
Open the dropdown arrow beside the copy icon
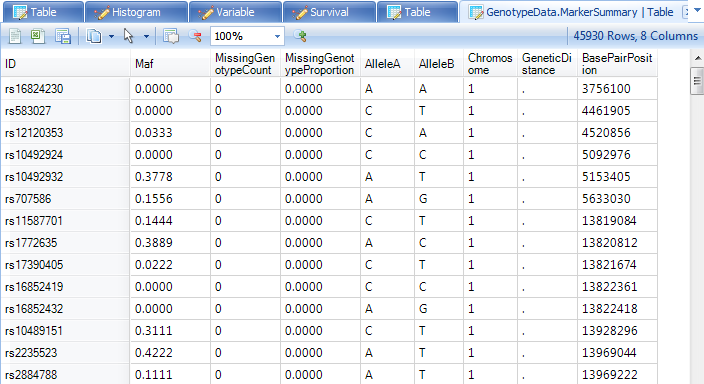pos(111,36)
